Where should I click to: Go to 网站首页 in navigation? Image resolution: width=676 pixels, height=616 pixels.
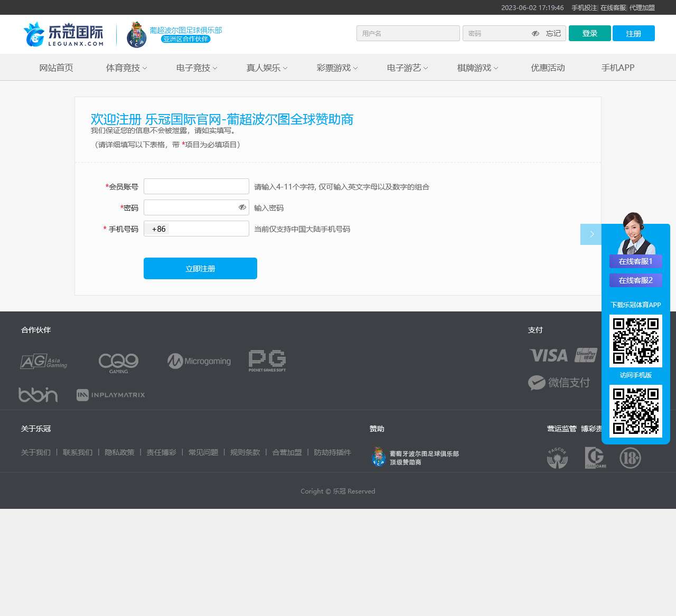pos(56,68)
